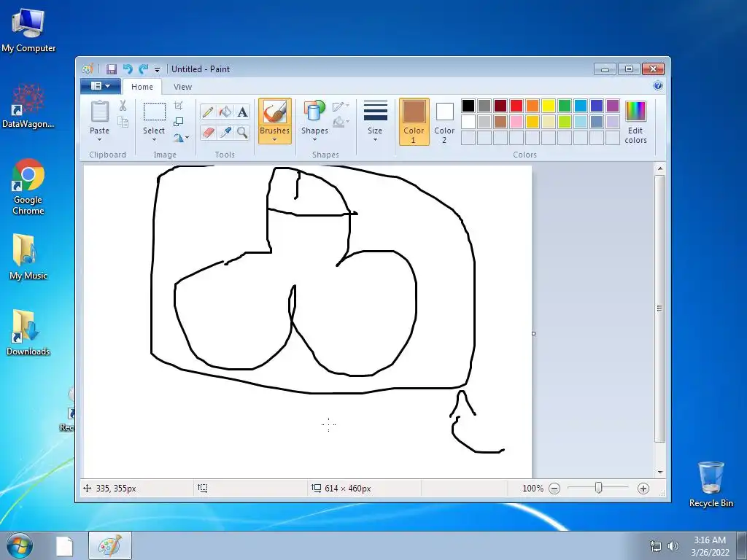Expand the Shapes dropdown arrow
The height and width of the screenshot is (560, 747).
314,139
